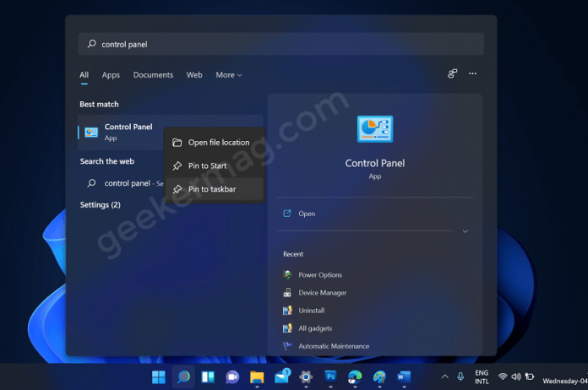Viewport: 588px width, 390px height.
Task: Click the 'Best match' section heading
Action: 99,104
